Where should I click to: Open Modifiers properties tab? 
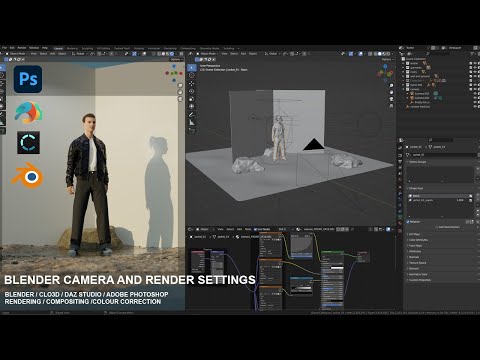click(400, 194)
